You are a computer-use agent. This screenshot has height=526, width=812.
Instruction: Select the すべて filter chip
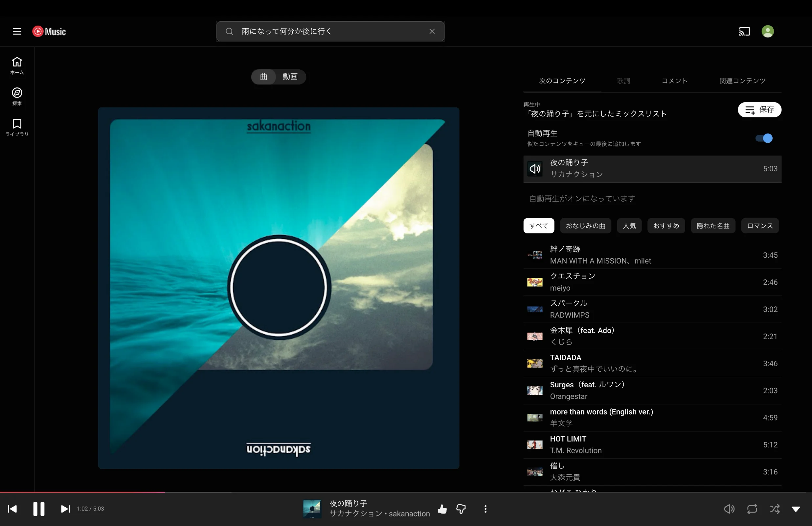click(539, 226)
